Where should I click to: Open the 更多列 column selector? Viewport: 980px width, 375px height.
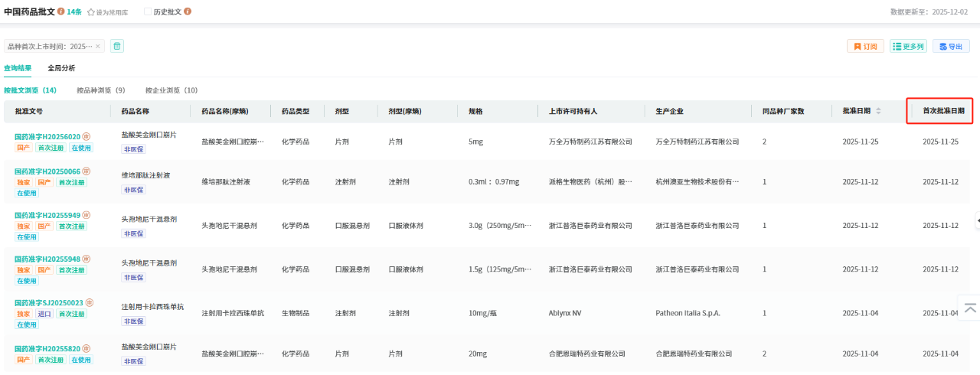(908, 47)
